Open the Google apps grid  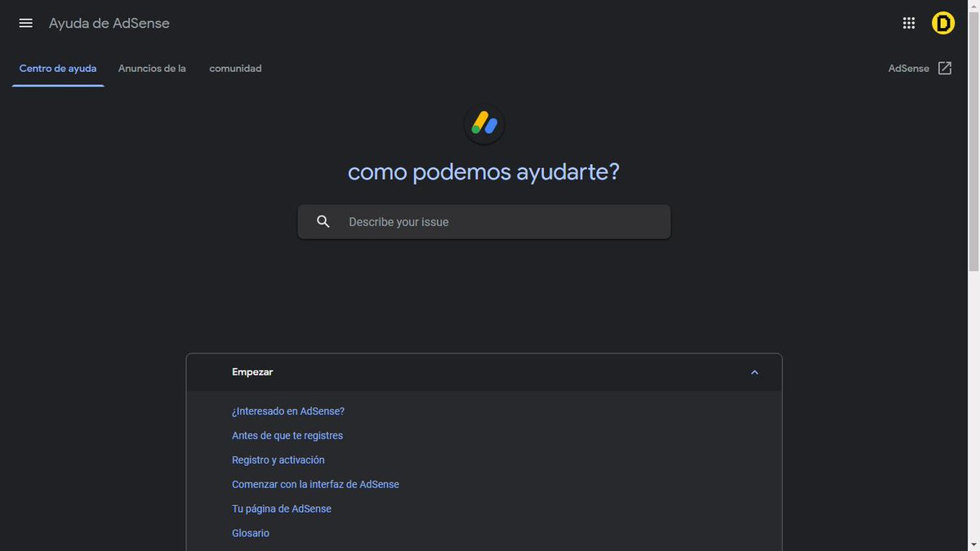[909, 23]
